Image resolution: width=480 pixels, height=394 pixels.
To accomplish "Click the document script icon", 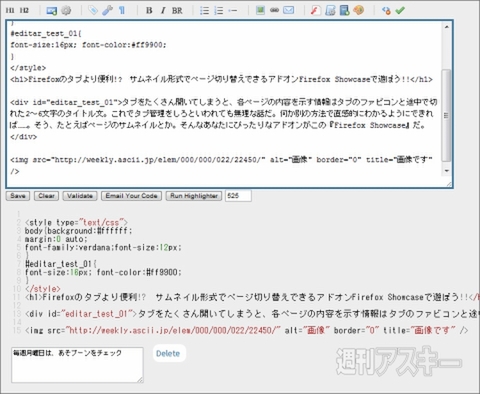I will [330, 11].
